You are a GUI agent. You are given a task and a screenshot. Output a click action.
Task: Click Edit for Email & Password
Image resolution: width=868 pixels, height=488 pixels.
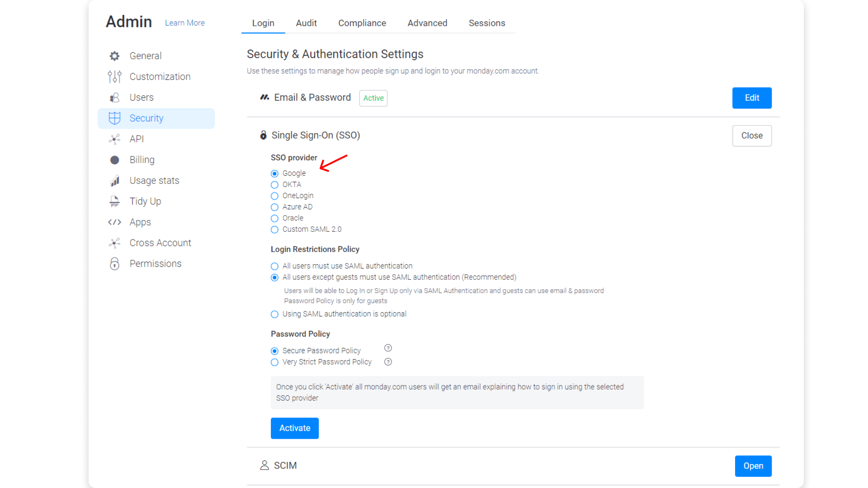point(752,98)
